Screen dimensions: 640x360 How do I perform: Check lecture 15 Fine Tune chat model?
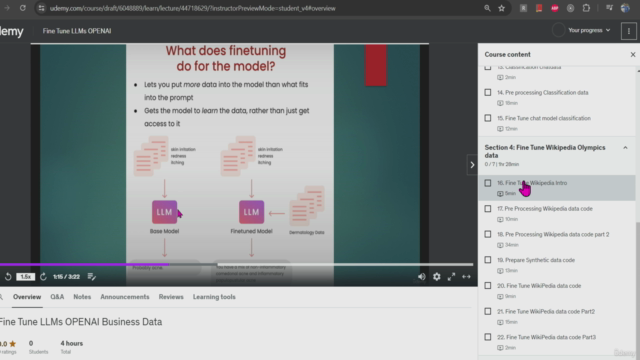pyautogui.click(x=488, y=118)
